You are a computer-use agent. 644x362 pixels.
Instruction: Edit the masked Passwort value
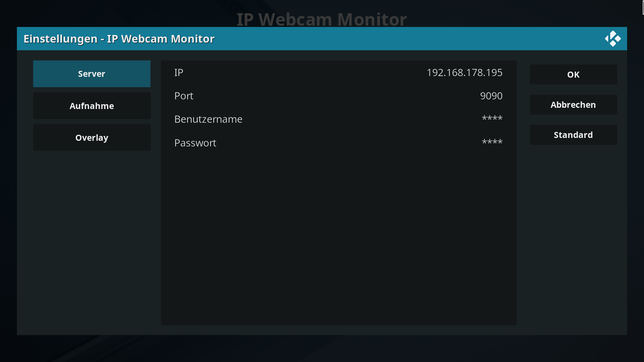[492, 142]
